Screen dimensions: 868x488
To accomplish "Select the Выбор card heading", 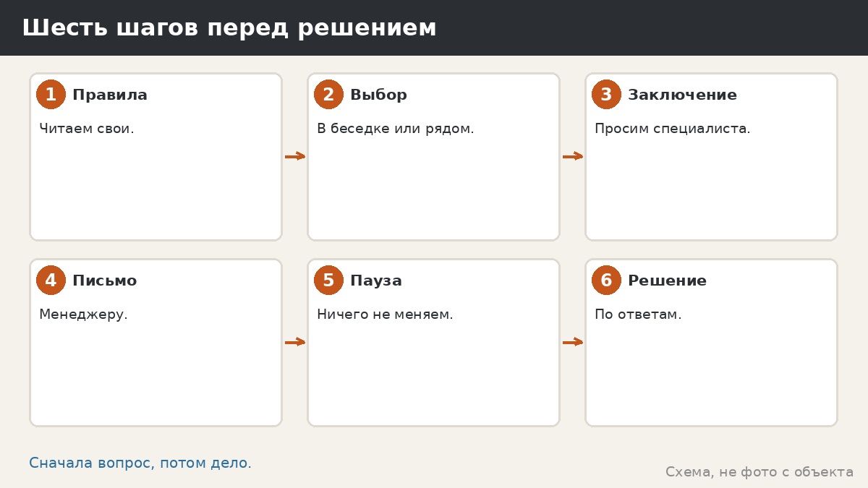I will (378, 95).
